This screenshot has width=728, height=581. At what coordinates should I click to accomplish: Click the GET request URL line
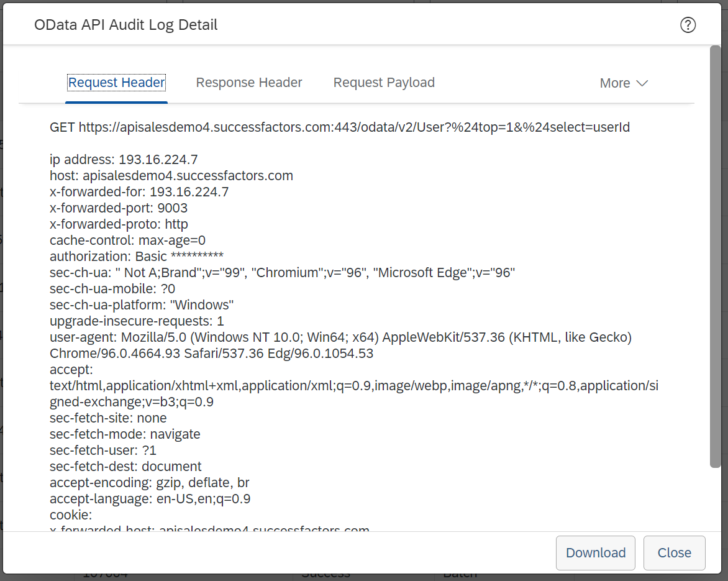[340, 127]
